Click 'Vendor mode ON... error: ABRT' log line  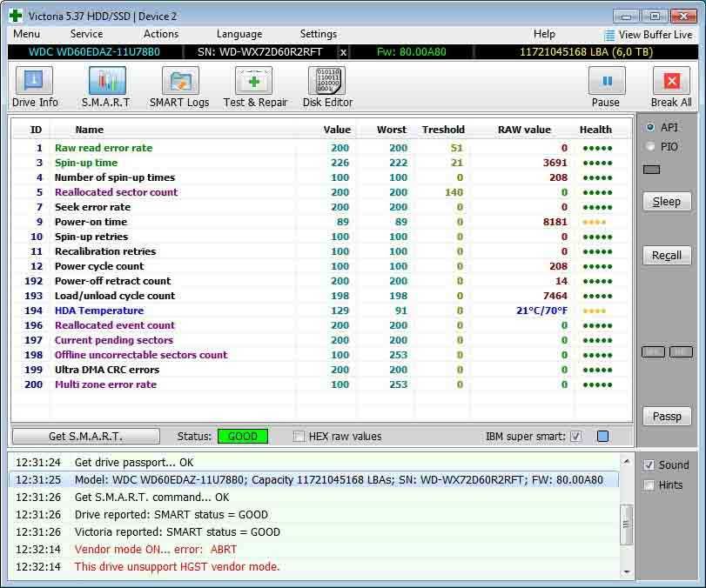tap(155, 550)
